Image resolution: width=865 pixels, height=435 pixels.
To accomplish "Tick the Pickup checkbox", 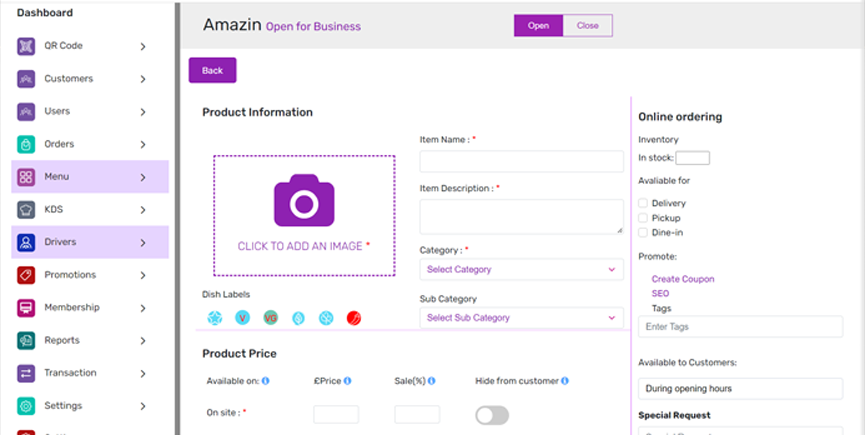I will click(643, 218).
